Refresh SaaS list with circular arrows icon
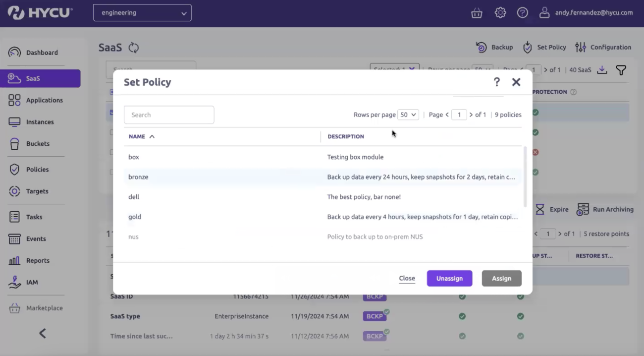 [x=133, y=47]
